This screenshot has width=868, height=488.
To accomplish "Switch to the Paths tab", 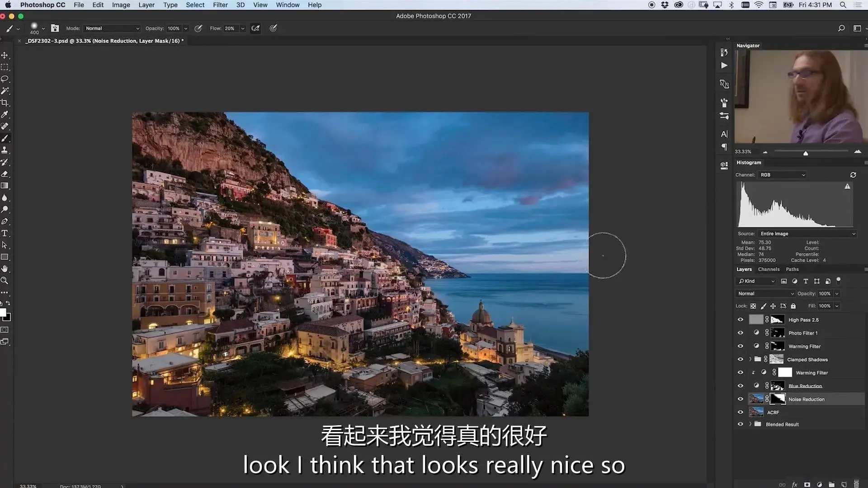I will [x=792, y=269].
